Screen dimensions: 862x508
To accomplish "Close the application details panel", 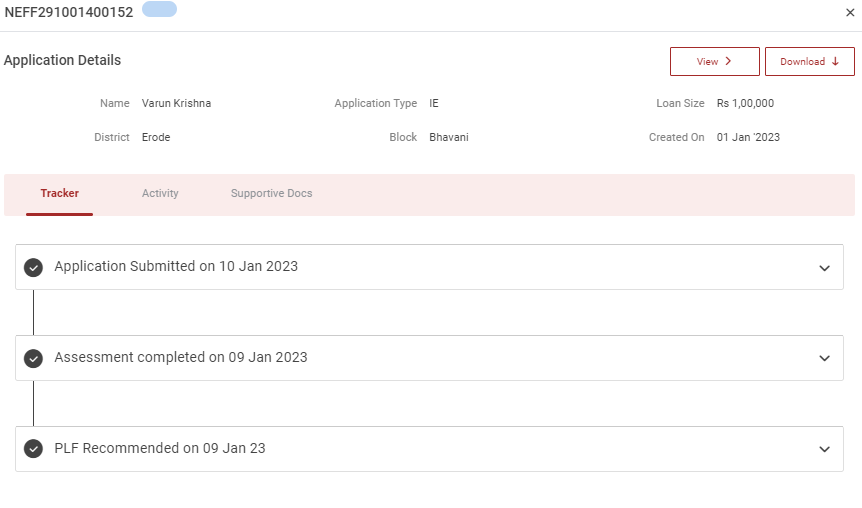I will click(850, 13).
